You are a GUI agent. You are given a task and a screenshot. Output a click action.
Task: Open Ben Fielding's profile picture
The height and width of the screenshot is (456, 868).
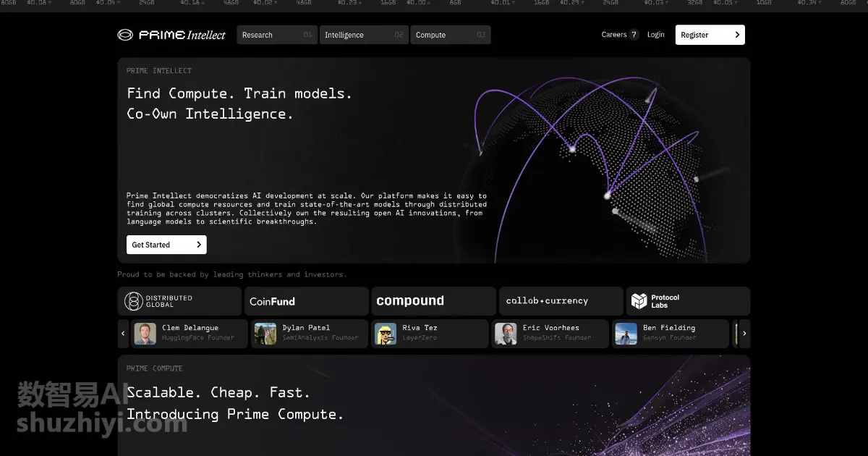(x=626, y=334)
